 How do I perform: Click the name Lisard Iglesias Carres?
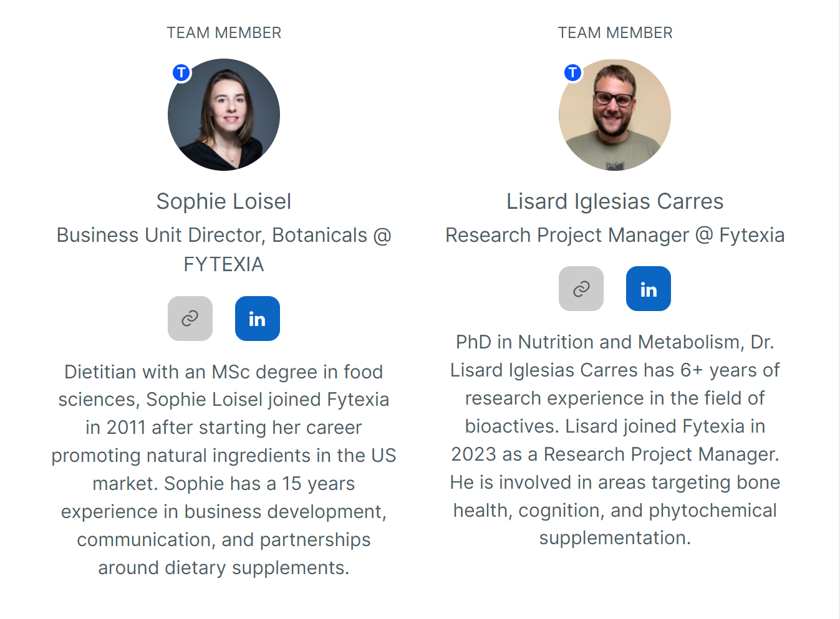coord(615,201)
